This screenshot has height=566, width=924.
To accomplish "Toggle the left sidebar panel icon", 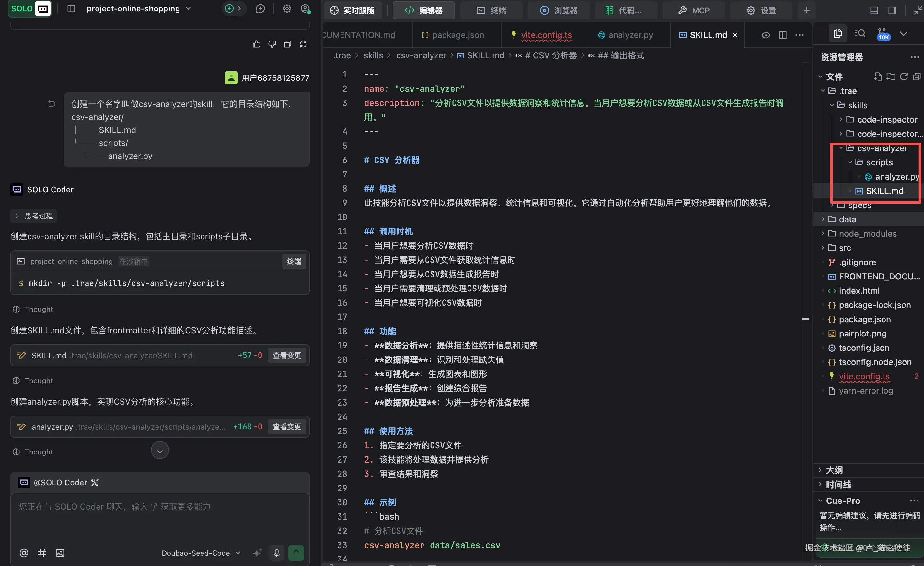I will 71,9.
